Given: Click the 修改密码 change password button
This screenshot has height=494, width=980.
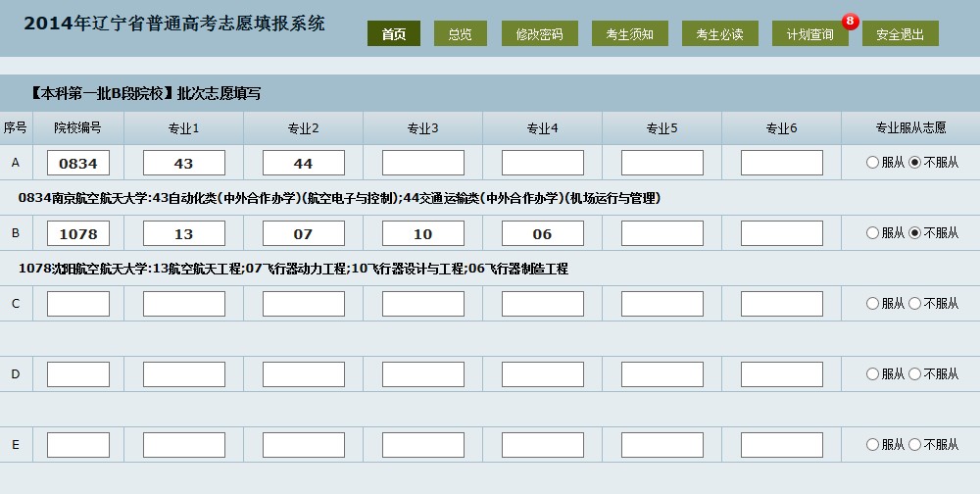Looking at the screenshot, I should (539, 34).
